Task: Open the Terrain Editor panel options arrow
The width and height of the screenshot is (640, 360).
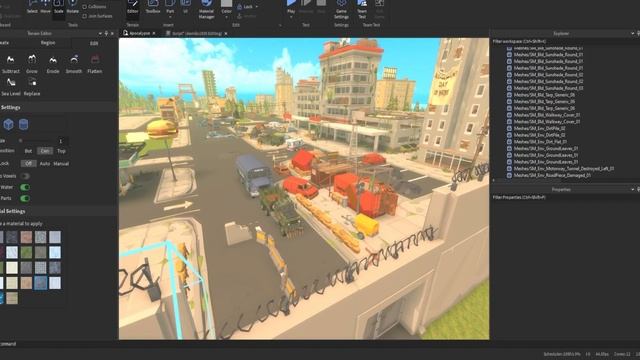Action: pos(100,33)
